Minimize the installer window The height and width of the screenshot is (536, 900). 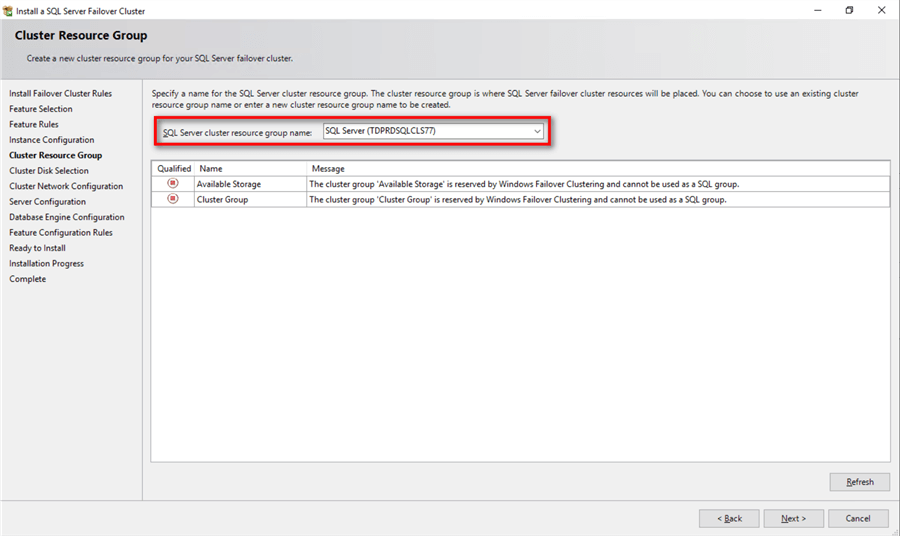click(x=817, y=10)
